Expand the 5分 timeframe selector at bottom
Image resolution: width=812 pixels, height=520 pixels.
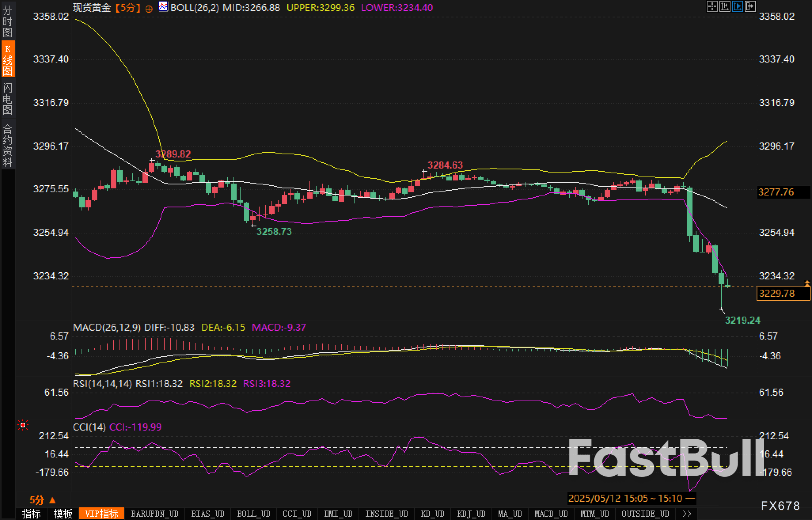(x=42, y=500)
